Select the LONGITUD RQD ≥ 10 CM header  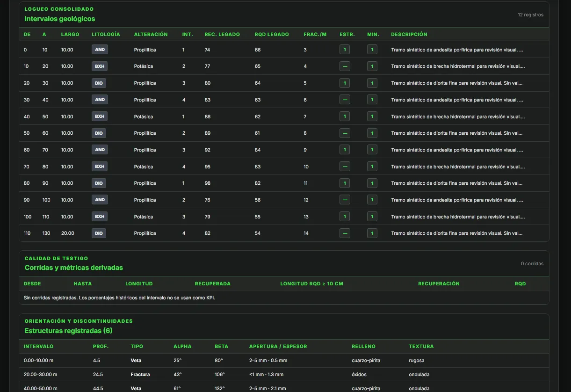click(x=311, y=284)
